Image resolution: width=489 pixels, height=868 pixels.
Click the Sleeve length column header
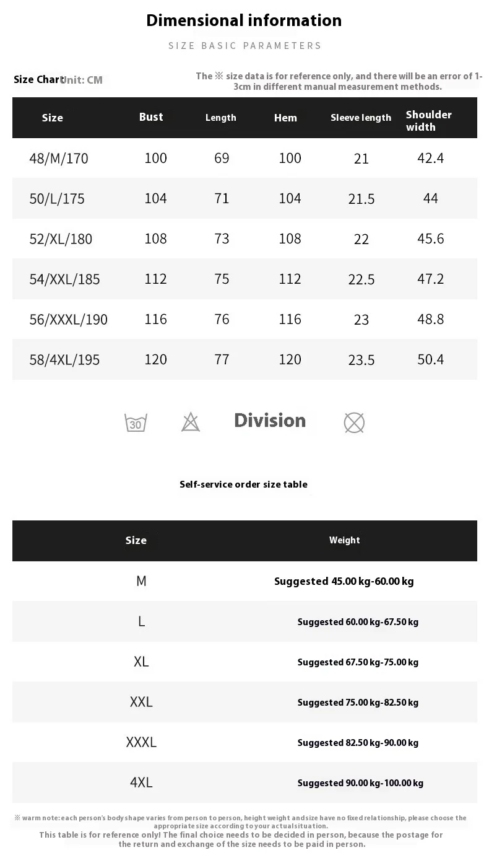click(361, 118)
